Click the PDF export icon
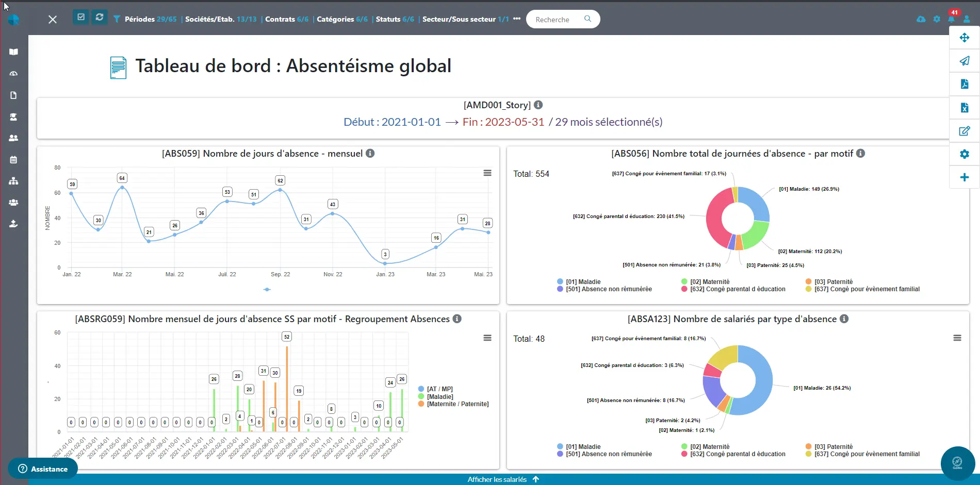Viewport: 980px width, 485px height. [x=964, y=84]
